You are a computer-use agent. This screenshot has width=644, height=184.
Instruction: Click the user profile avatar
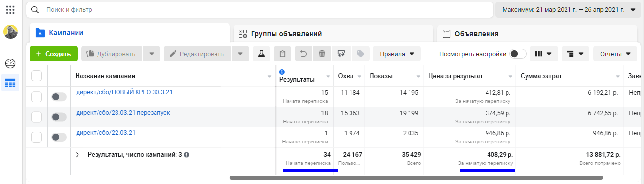click(x=10, y=32)
